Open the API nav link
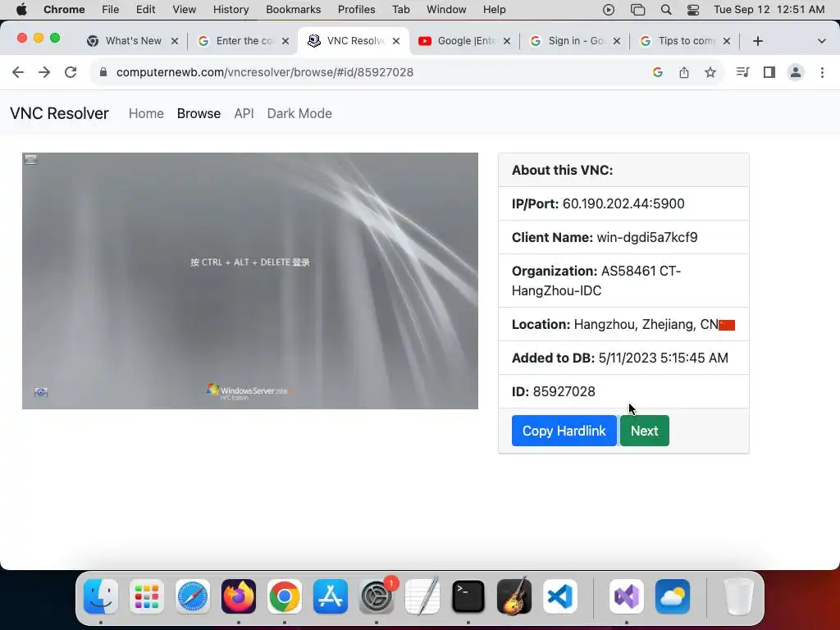Screen dimensions: 840x630 [x=244, y=113]
